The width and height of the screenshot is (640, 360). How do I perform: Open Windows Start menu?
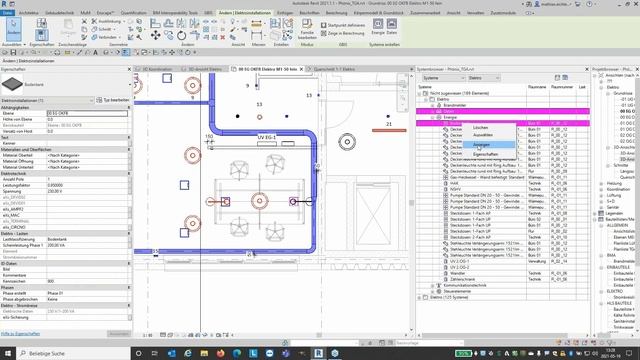(8, 353)
